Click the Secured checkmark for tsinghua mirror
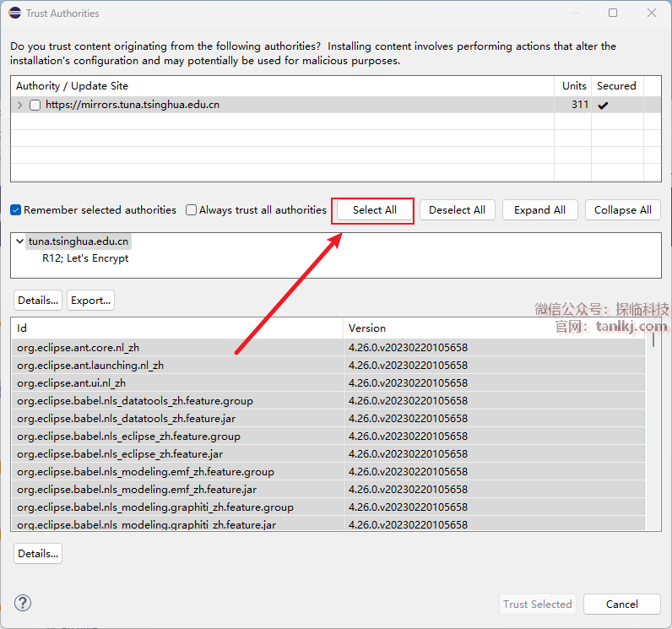672x629 pixels. [x=603, y=106]
